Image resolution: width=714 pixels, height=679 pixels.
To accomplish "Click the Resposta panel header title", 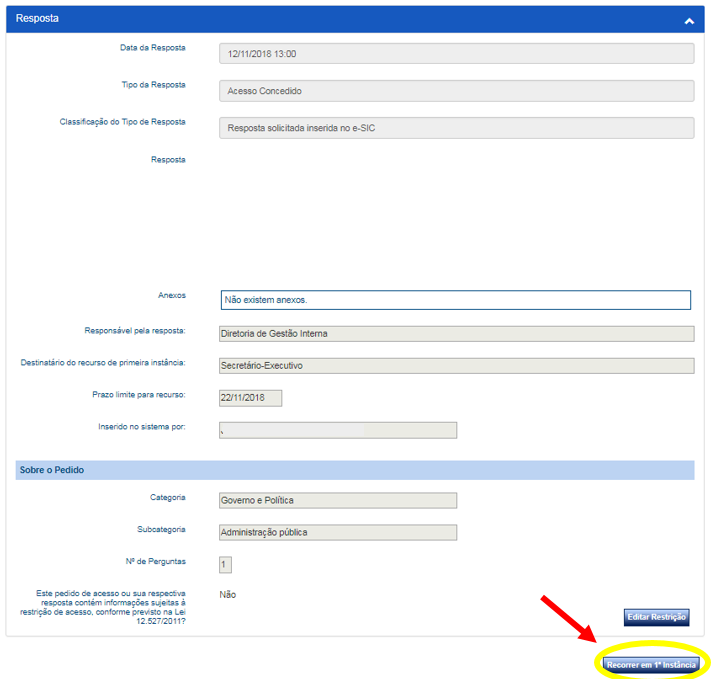I will (37, 19).
